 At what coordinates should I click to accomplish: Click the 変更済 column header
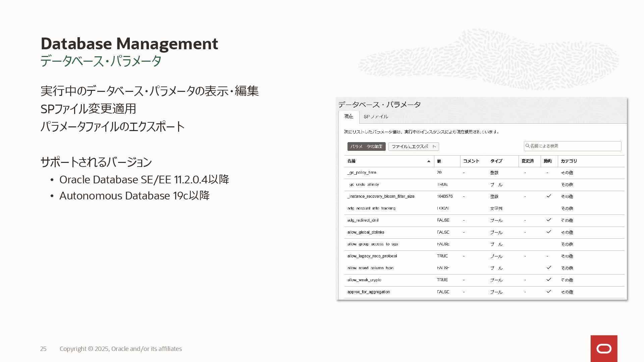tap(528, 161)
